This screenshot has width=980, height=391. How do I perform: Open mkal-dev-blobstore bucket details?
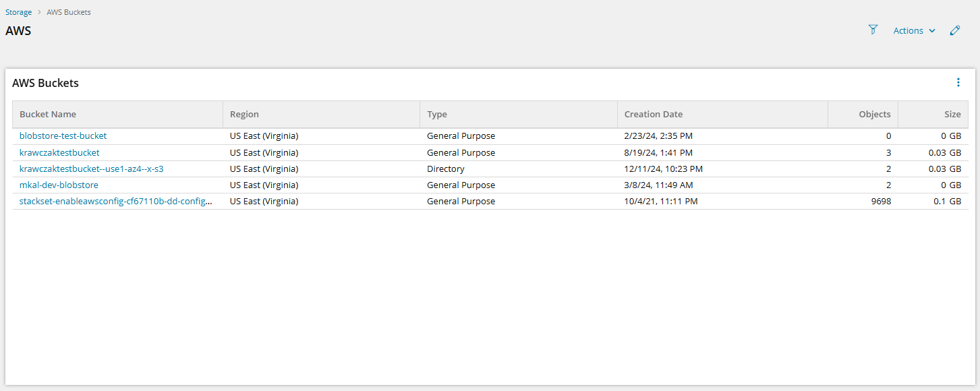pyautogui.click(x=59, y=185)
